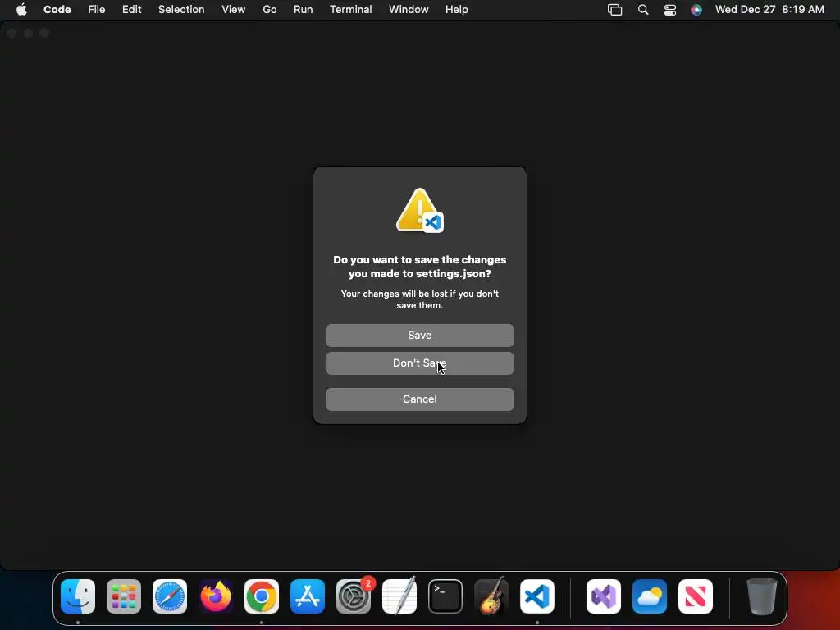
Task: Open Stage Manager icon in menu bar
Action: [615, 10]
